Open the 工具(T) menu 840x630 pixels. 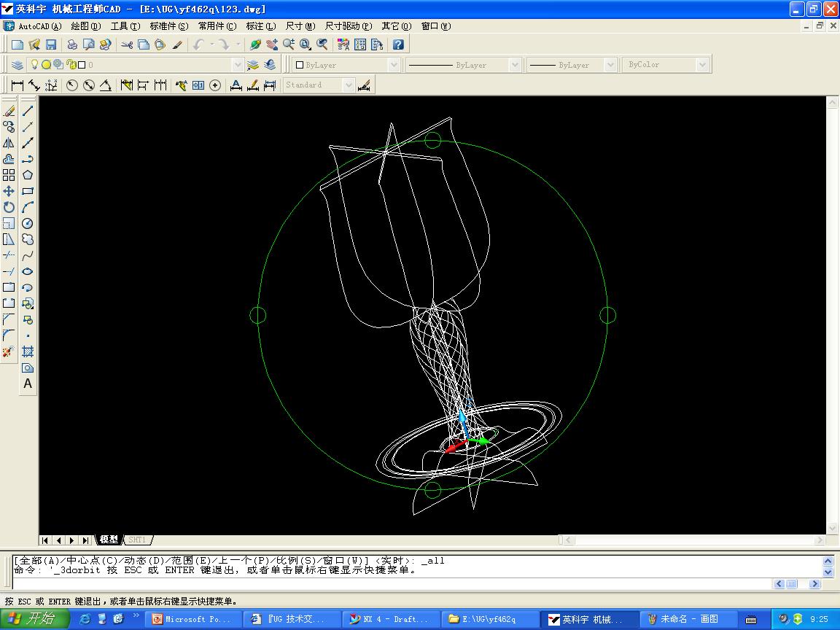click(x=125, y=26)
